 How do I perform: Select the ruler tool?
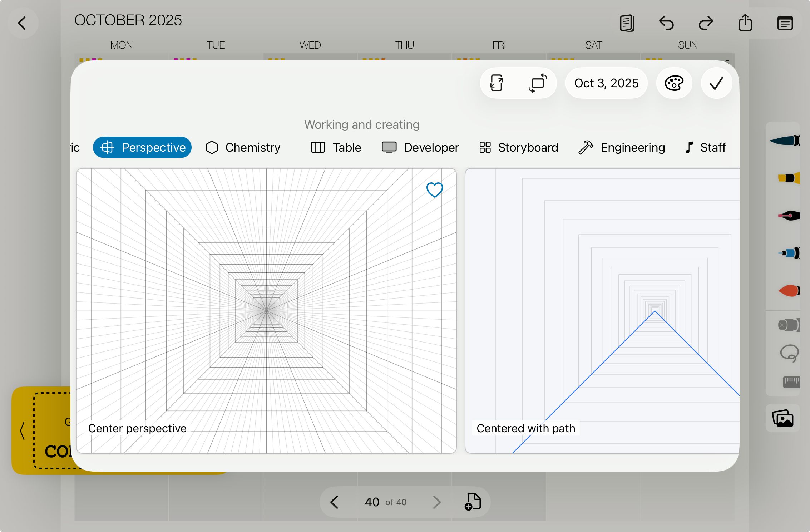[791, 382]
